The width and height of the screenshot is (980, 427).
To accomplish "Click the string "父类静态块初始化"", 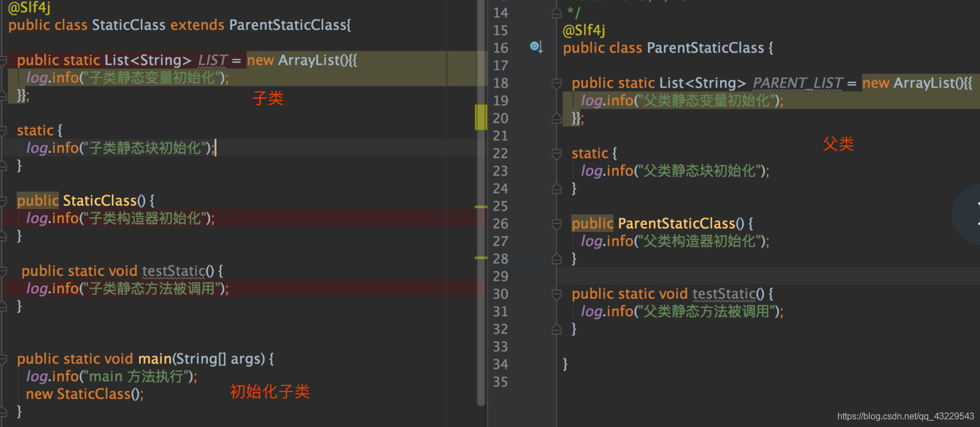I will pos(699,171).
